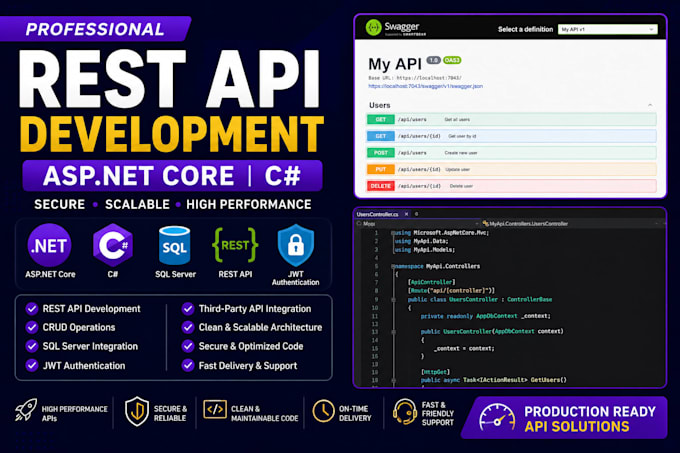Screen dimensions: 680x453
Task: Click the 1.0 version badge
Action: [433, 60]
